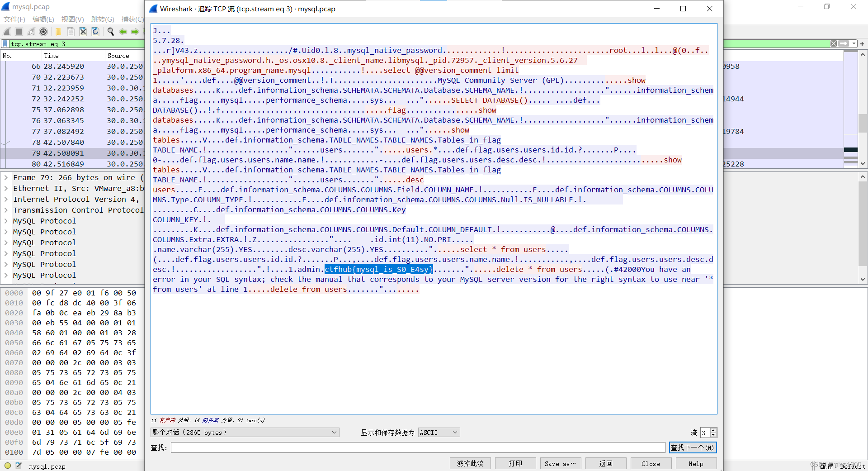Image resolution: width=868 pixels, height=471 pixels.
Task: Reload the capture file
Action: [x=95, y=32]
